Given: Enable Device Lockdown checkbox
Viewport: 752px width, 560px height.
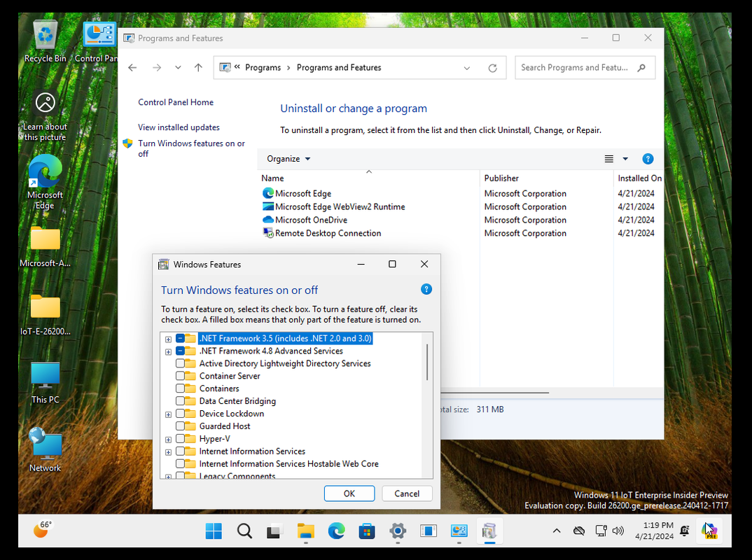Looking at the screenshot, I should coord(180,413).
